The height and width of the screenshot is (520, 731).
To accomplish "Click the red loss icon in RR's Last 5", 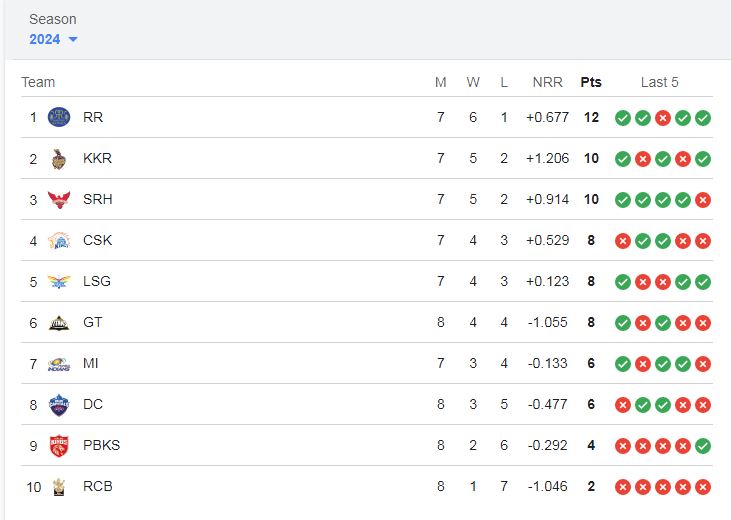I will tap(662, 118).
